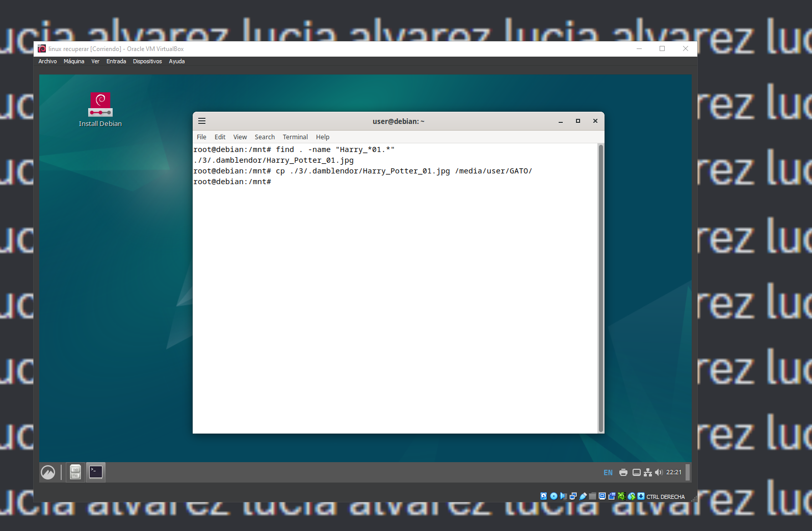Open the terminal hamburger menu button

[x=202, y=121]
